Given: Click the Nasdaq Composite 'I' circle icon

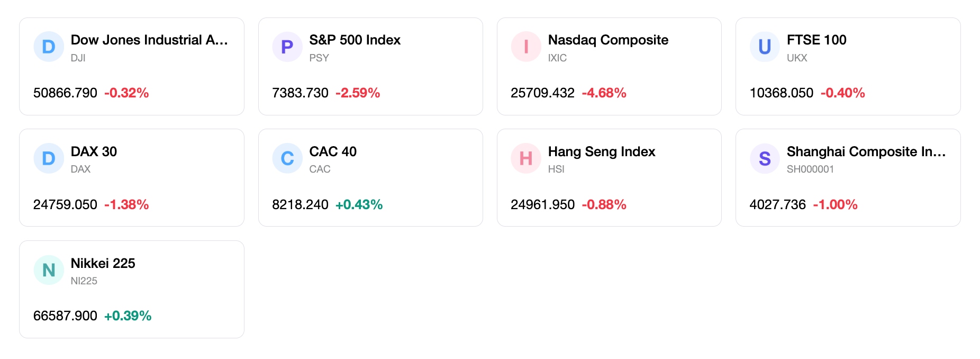Looking at the screenshot, I should (x=526, y=47).
